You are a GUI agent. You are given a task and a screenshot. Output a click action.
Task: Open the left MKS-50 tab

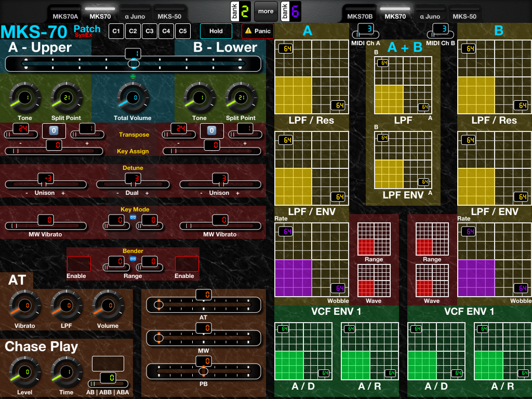169,14
